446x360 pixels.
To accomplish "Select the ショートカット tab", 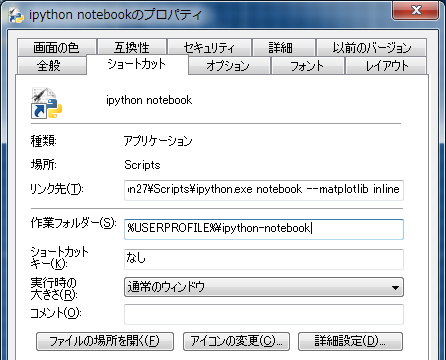I will 137,64.
